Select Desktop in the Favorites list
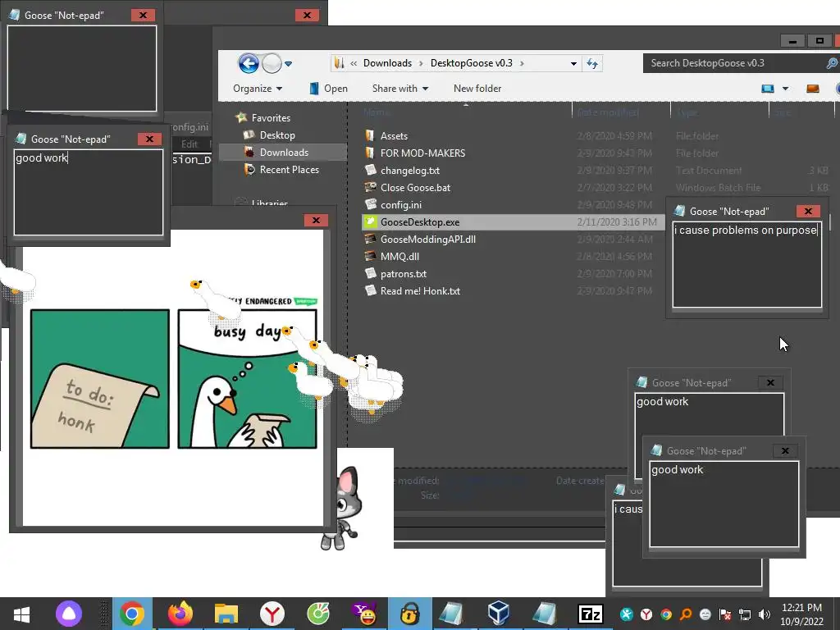The image size is (840, 630). [x=269, y=135]
